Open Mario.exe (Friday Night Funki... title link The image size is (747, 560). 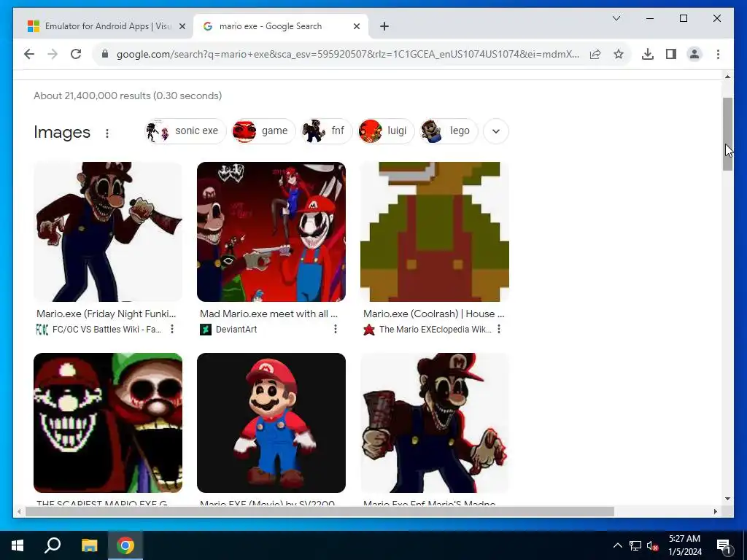107,314
